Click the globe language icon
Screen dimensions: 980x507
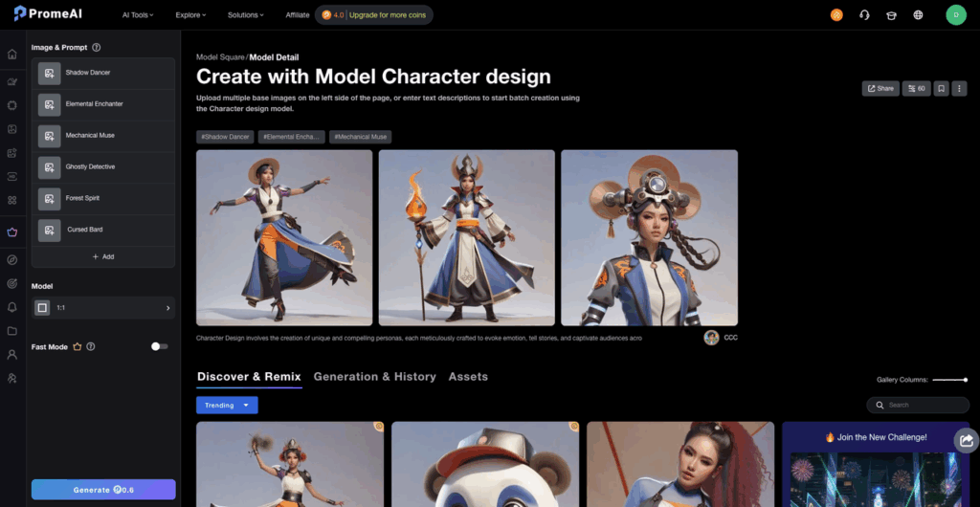coord(918,15)
